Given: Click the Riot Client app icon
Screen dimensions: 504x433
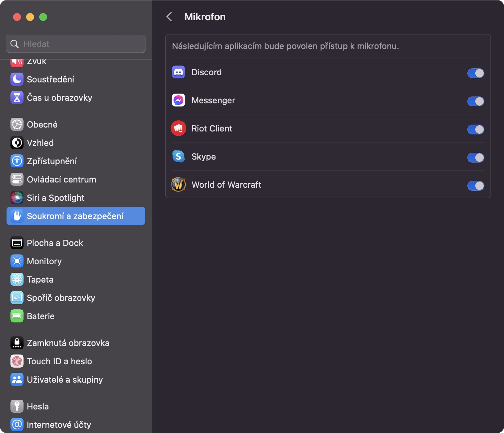Looking at the screenshot, I should click(178, 129).
